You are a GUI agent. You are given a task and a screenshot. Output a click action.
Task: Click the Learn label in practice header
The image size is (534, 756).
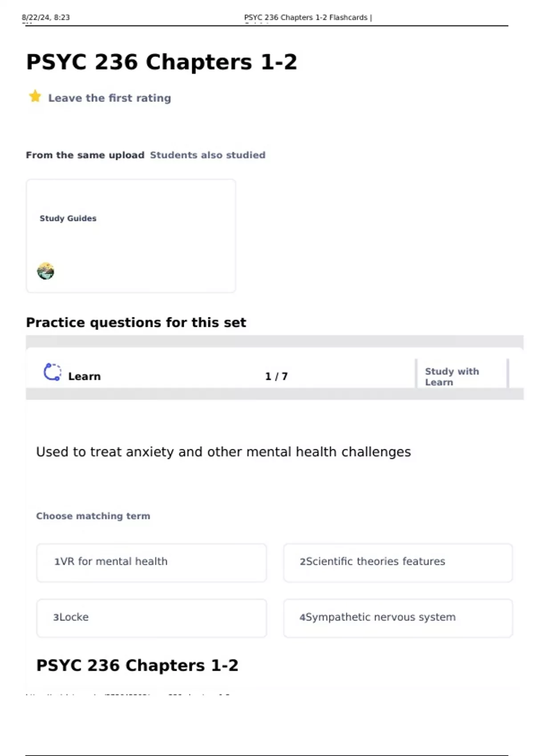(84, 377)
